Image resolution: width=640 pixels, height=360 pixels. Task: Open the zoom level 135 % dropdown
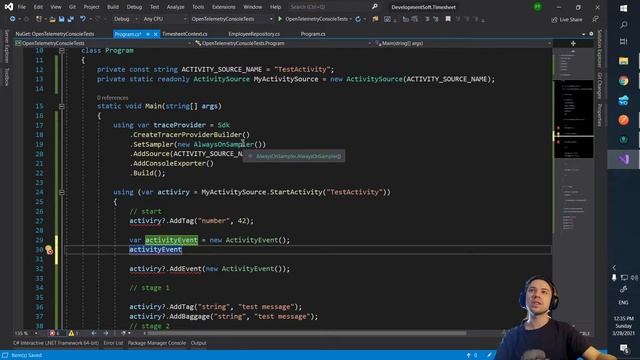coord(26,333)
